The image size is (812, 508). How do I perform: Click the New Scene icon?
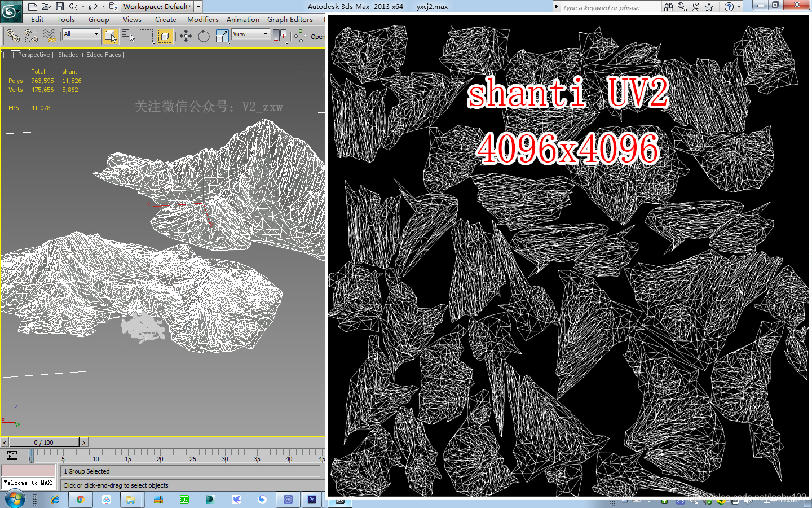(x=32, y=7)
